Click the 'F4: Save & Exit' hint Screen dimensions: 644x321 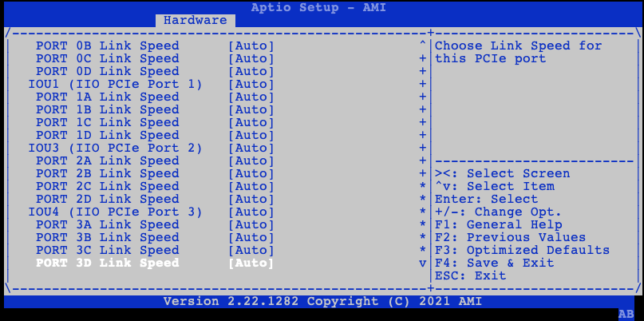coord(495,263)
